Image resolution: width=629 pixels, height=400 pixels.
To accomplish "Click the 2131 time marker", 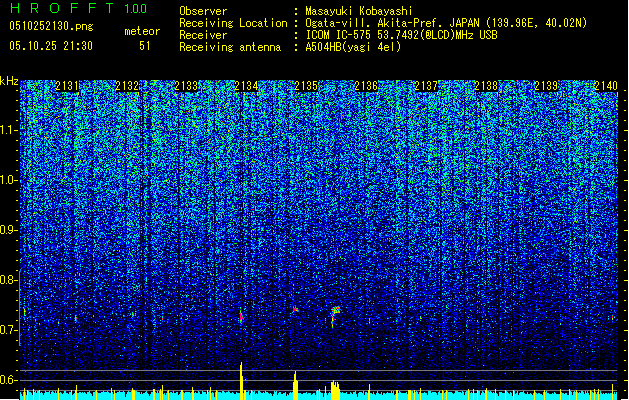I will click(67, 86).
